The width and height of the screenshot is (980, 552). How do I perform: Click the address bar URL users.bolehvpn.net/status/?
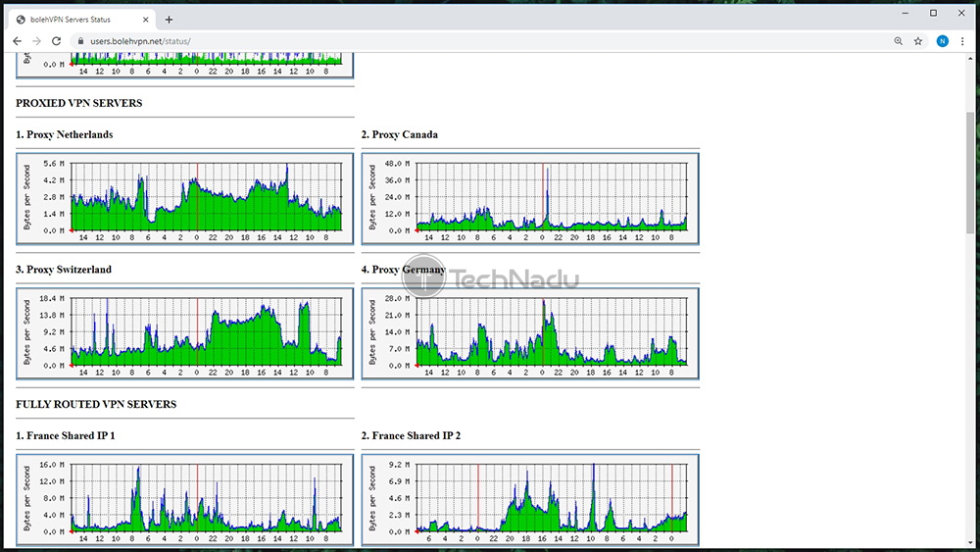(x=140, y=41)
